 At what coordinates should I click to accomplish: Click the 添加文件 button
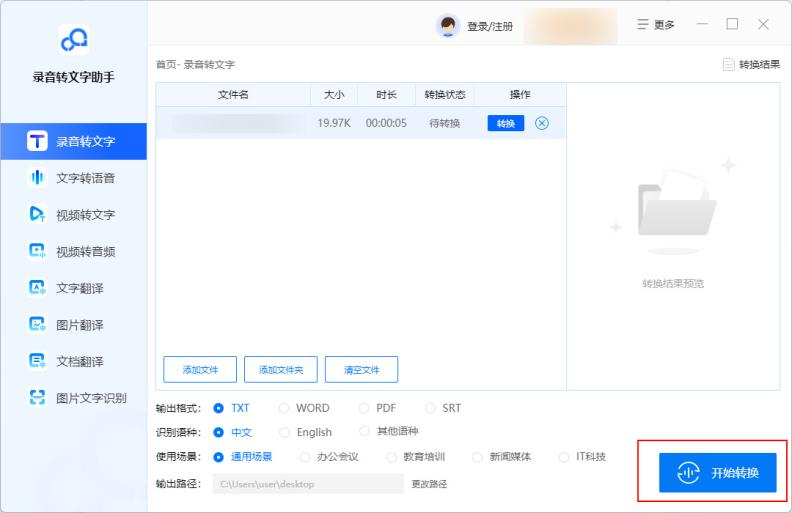pos(200,370)
